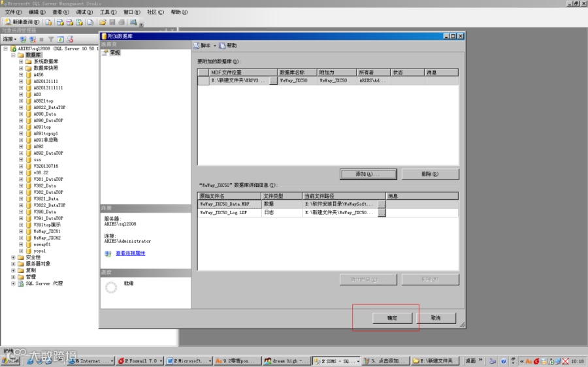Open the dream high taskbar item
The height and width of the screenshot is (367, 588).
point(287,360)
